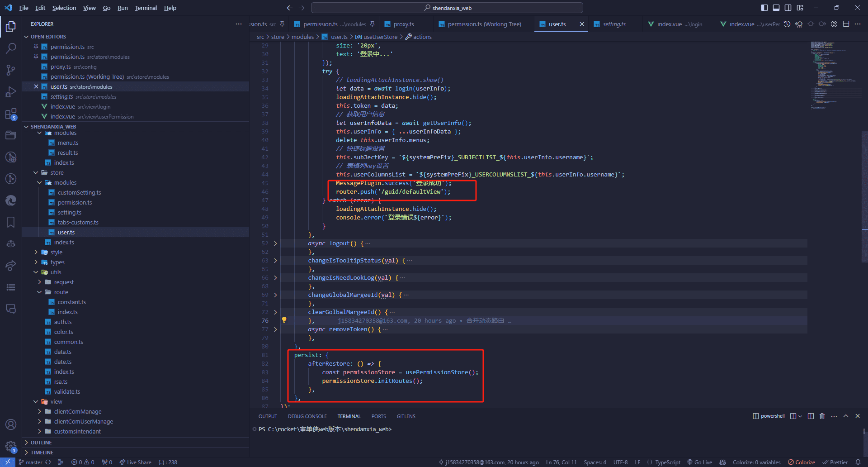This screenshot has width=868, height=467.
Task: Open permission.ts in store modules tree
Action: (75, 202)
